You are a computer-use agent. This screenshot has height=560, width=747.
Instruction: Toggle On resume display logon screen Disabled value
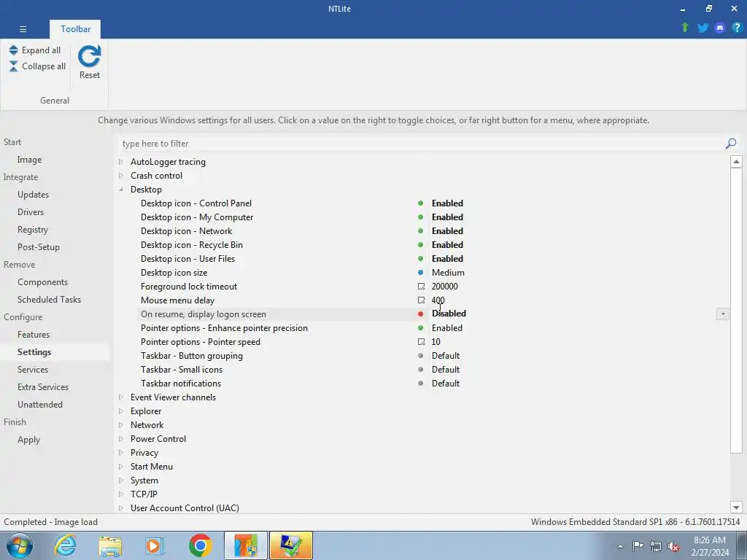449,314
